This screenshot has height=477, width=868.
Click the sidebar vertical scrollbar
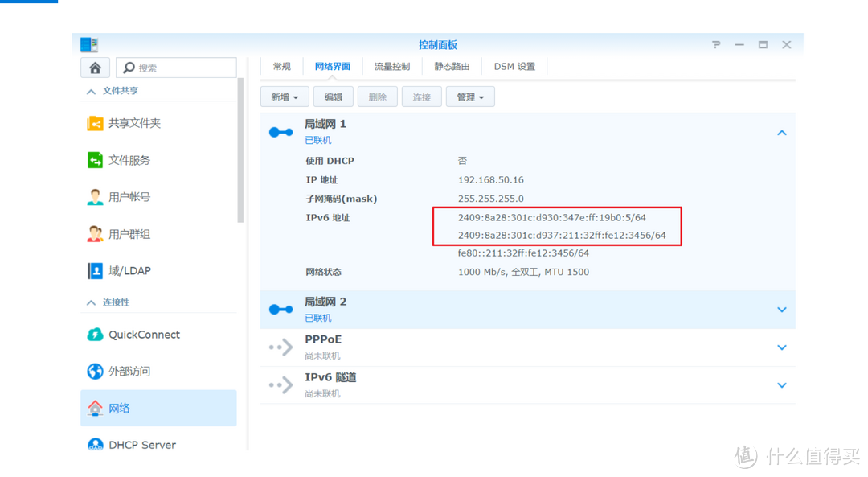(x=240, y=150)
